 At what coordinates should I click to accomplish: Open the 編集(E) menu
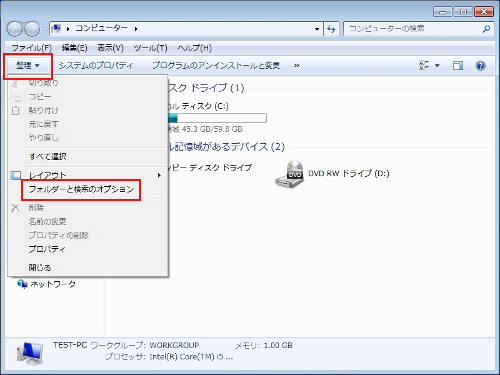pyautogui.click(x=74, y=48)
